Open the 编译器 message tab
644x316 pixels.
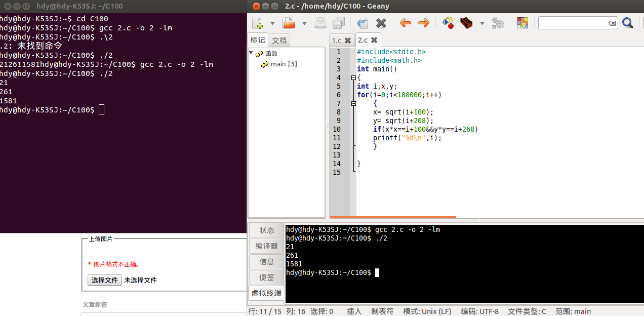tap(267, 246)
